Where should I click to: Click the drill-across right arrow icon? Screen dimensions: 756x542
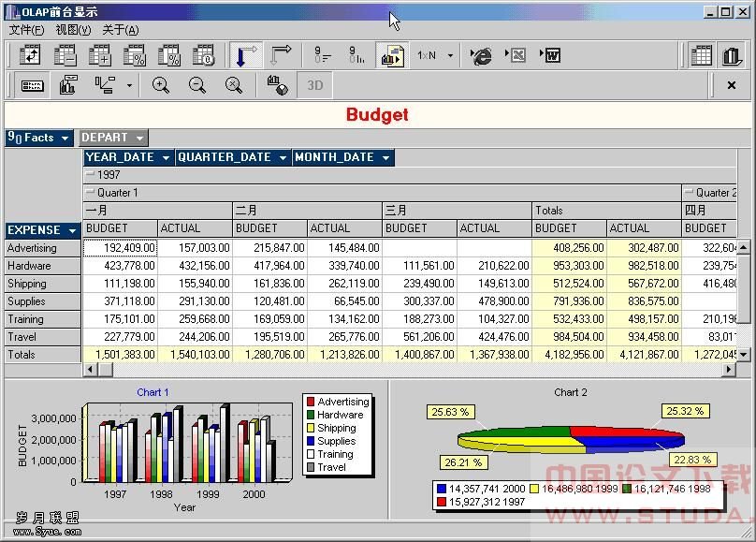click(x=281, y=55)
